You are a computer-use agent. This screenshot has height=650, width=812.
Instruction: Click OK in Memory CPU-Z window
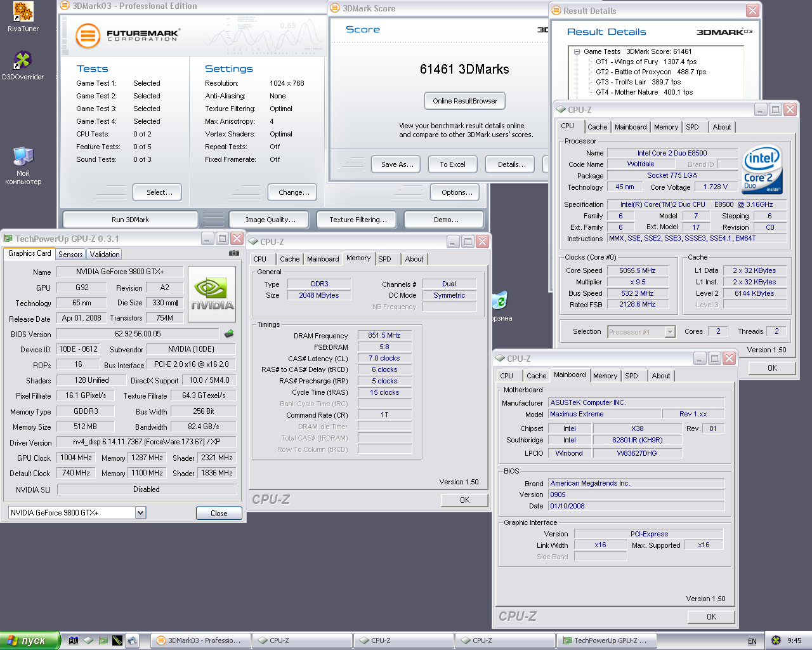(464, 500)
